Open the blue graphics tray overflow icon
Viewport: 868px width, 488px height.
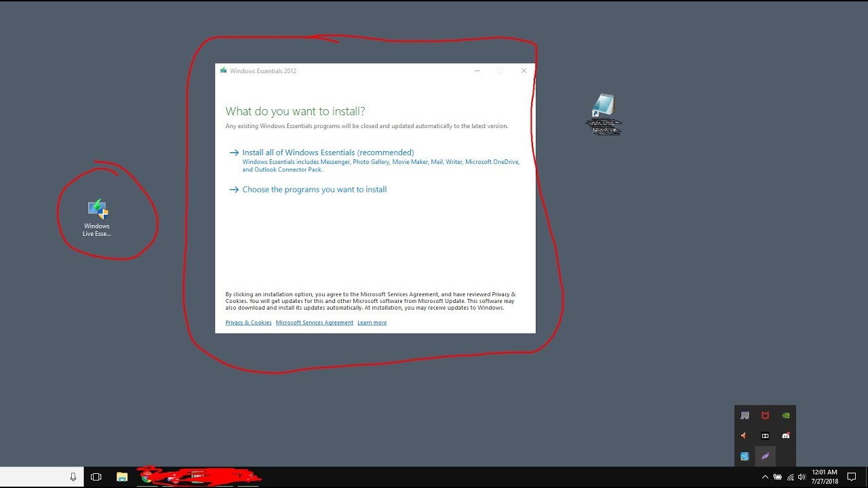point(745,456)
